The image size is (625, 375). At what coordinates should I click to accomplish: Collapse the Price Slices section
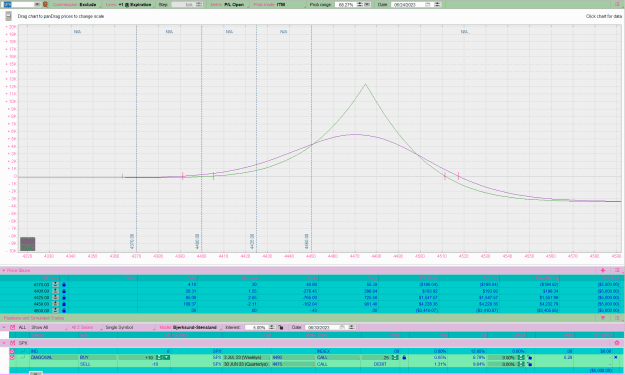(x=4, y=271)
